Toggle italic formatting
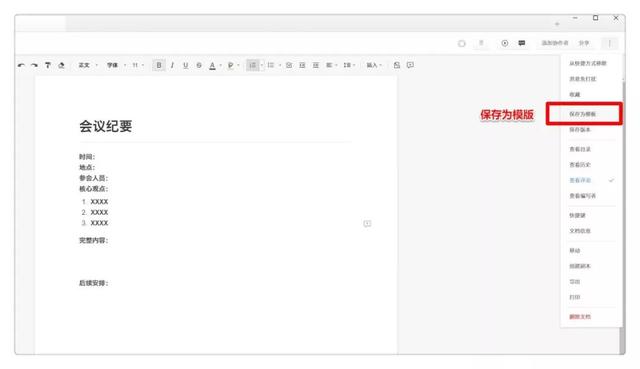The image size is (640, 369). (172, 65)
